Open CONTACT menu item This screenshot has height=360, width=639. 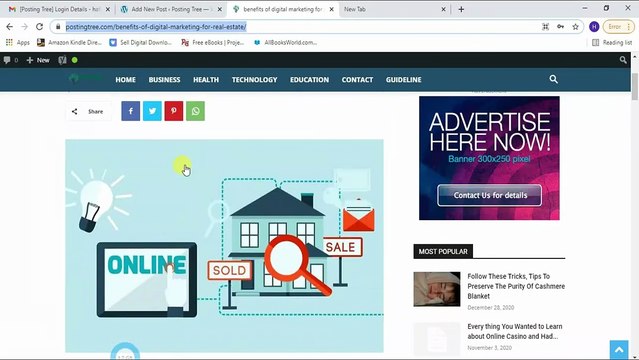(x=357, y=80)
